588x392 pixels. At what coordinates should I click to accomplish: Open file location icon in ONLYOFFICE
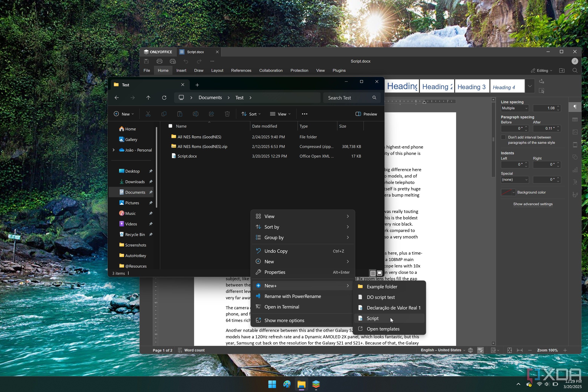click(x=562, y=70)
